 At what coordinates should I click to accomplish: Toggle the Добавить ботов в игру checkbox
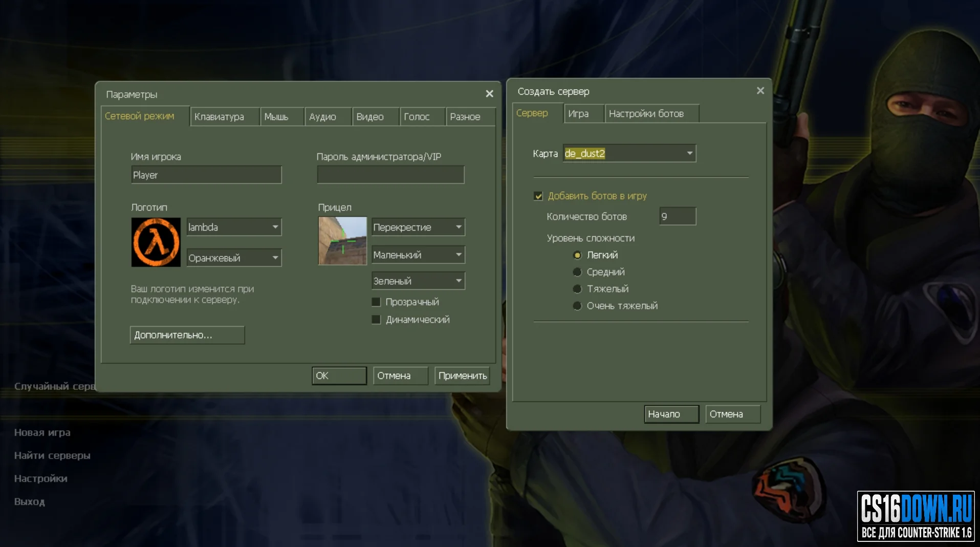point(538,196)
